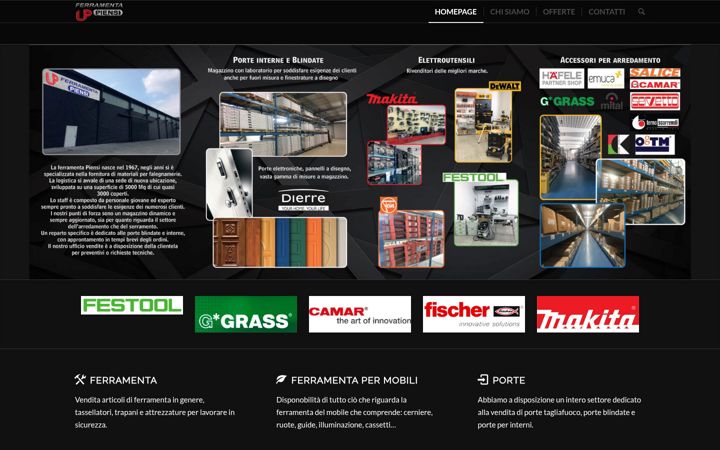720x450 pixels.
Task: Click the store building exterior photo
Action: coord(112,112)
